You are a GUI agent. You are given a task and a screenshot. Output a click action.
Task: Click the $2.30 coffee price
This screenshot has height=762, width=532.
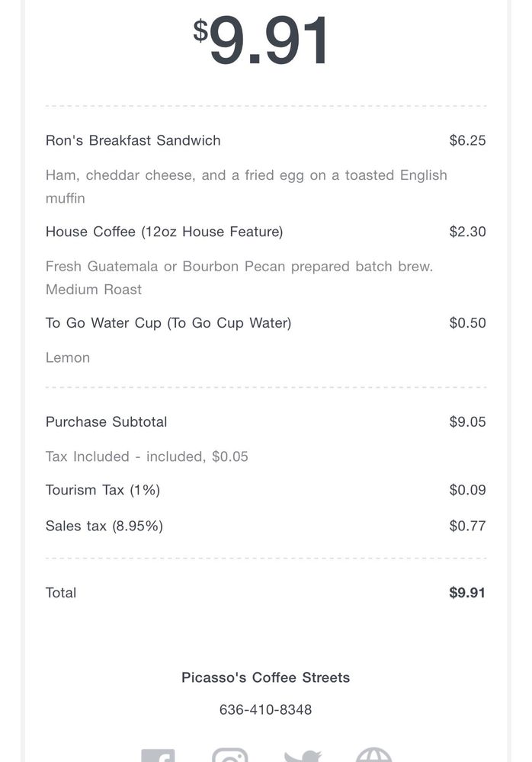(x=467, y=232)
